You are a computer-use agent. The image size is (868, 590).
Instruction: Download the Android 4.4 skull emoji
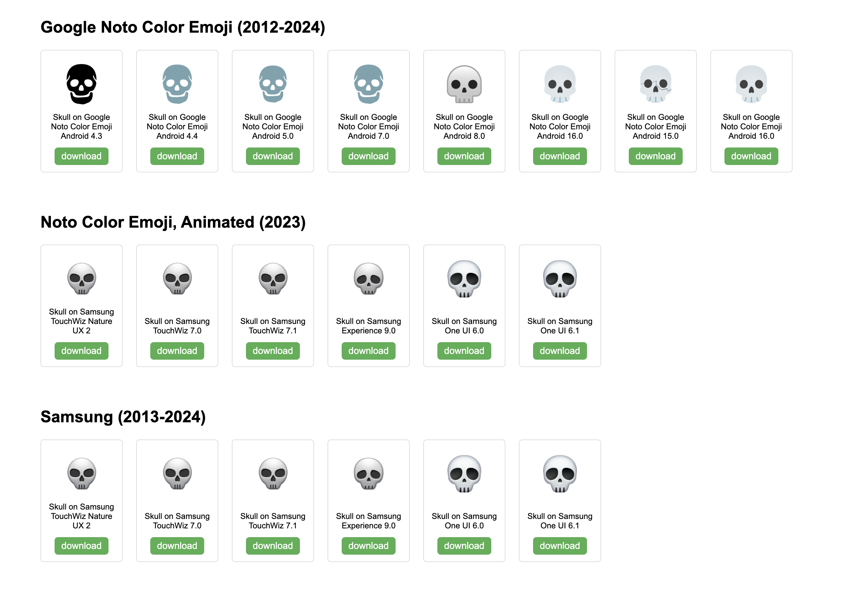[x=177, y=156]
